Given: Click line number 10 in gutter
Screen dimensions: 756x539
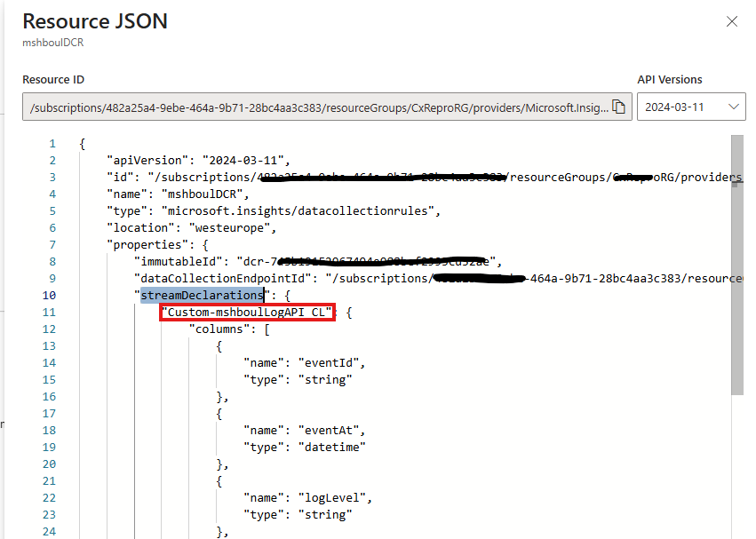Looking at the screenshot, I should (49, 295).
